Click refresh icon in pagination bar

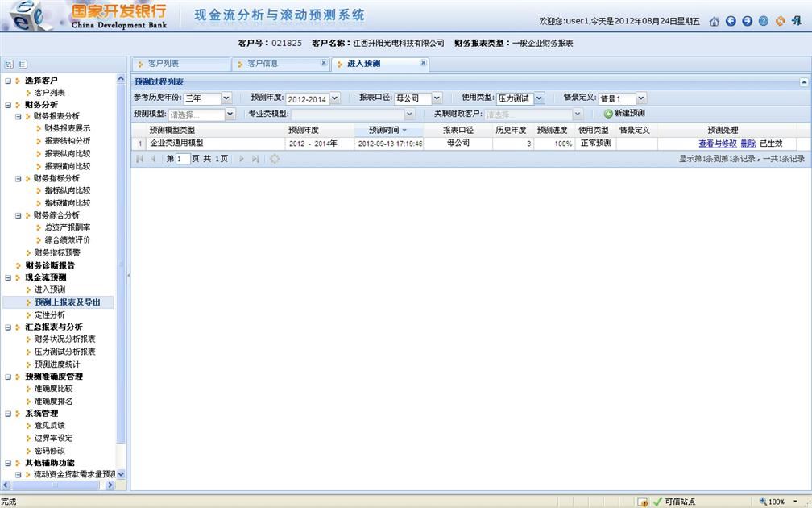tap(275, 159)
